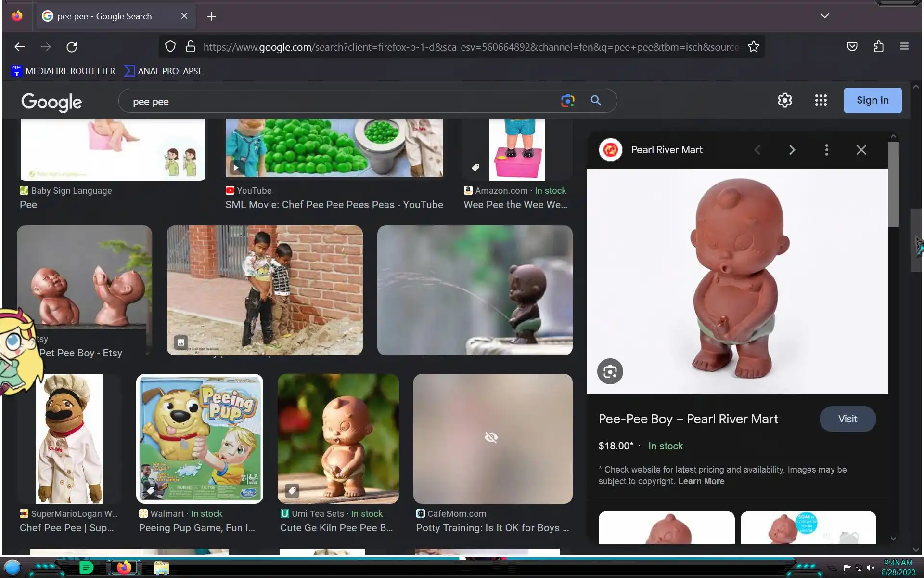Screen dimensions: 924x578
Task: Select the pee pee Google Search tab
Action: 104,16
